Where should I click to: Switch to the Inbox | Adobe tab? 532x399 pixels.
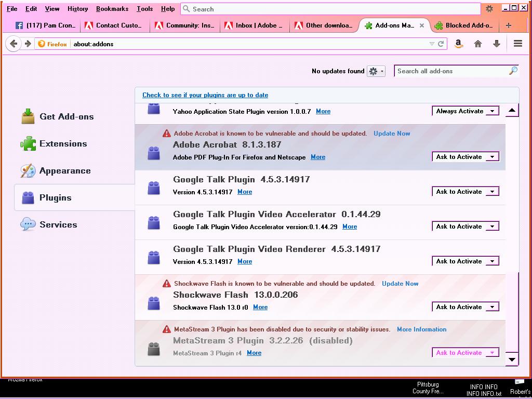[255, 25]
